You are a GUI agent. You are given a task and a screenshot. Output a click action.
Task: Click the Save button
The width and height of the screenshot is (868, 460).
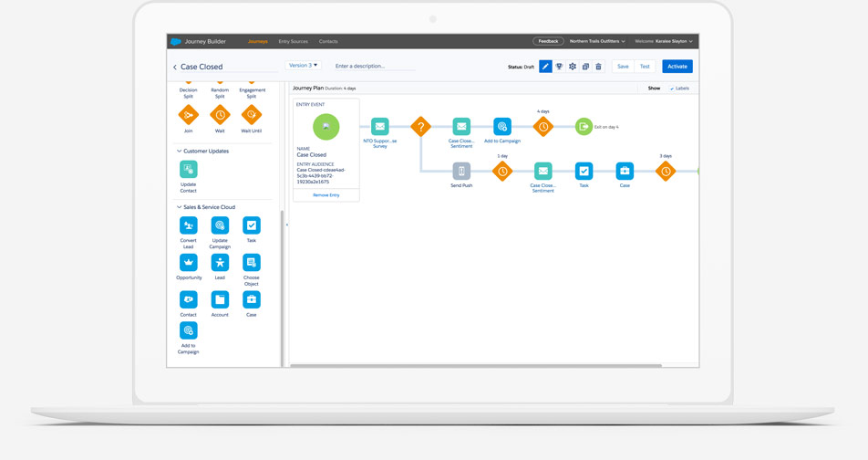coord(623,67)
